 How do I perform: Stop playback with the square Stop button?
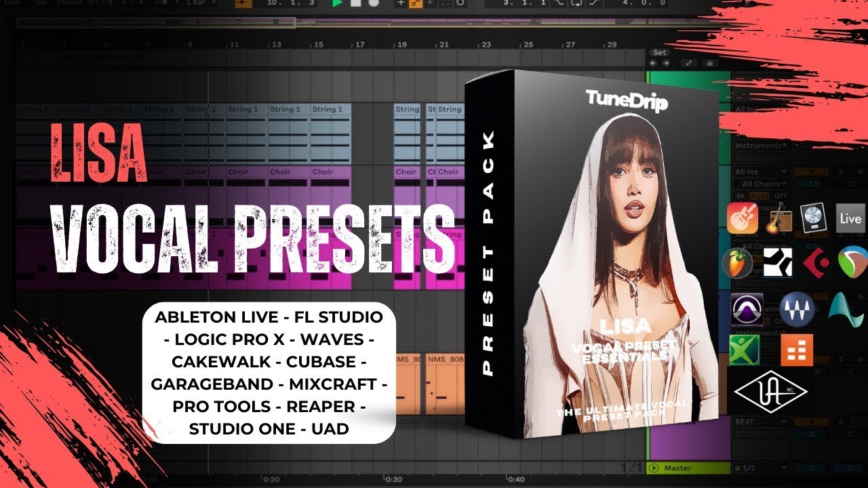(x=355, y=3)
